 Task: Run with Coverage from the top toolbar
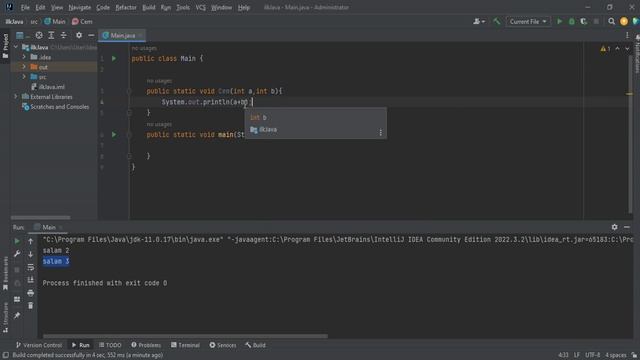tap(584, 22)
